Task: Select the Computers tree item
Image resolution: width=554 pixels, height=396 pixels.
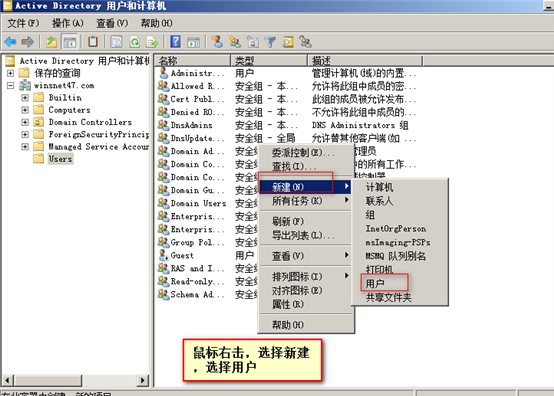Action: pos(69,110)
